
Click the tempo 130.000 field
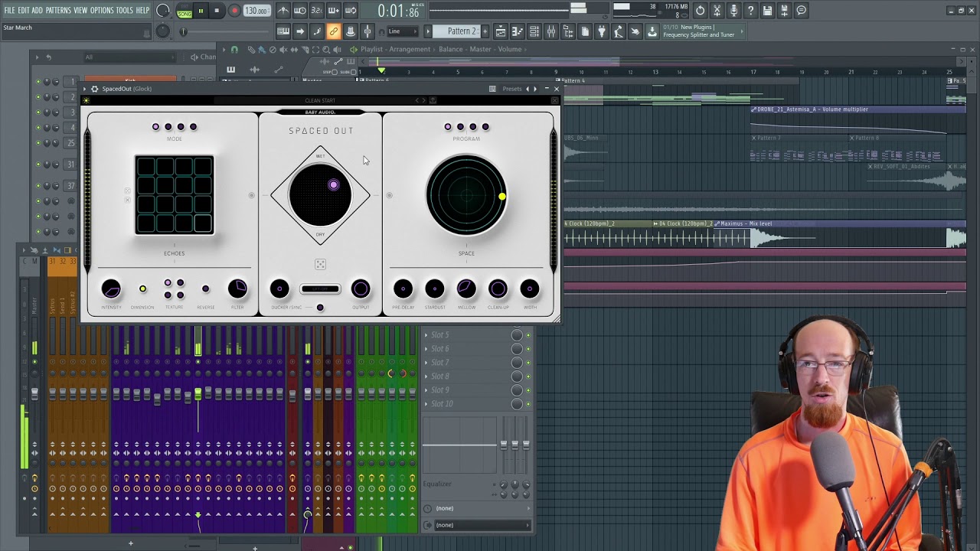click(x=256, y=11)
